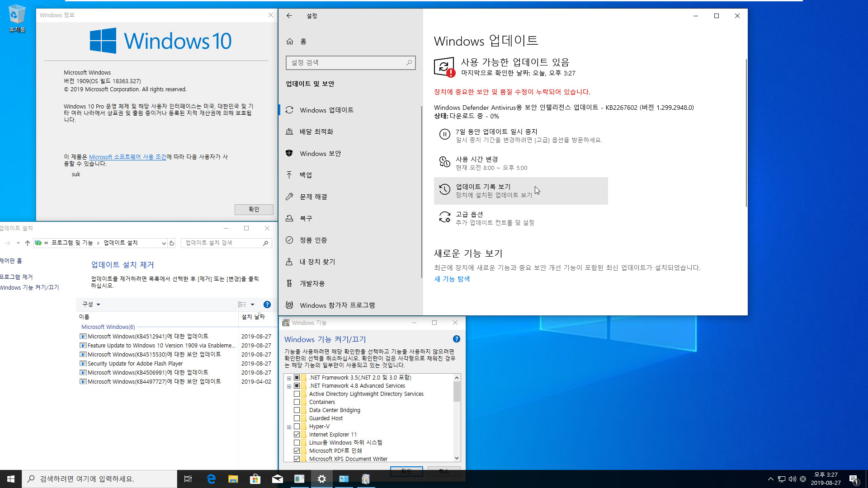
Task: Click the help icon in Installed Updates window
Action: coord(267,305)
